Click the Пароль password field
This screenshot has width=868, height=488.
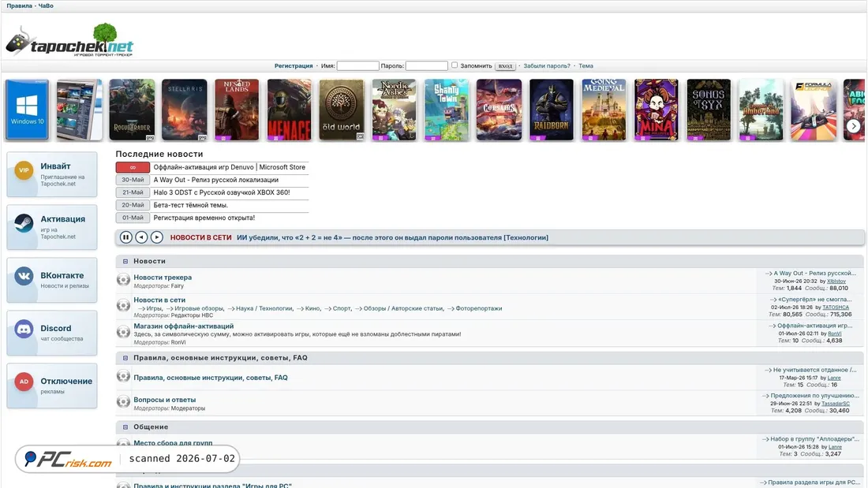(x=426, y=66)
